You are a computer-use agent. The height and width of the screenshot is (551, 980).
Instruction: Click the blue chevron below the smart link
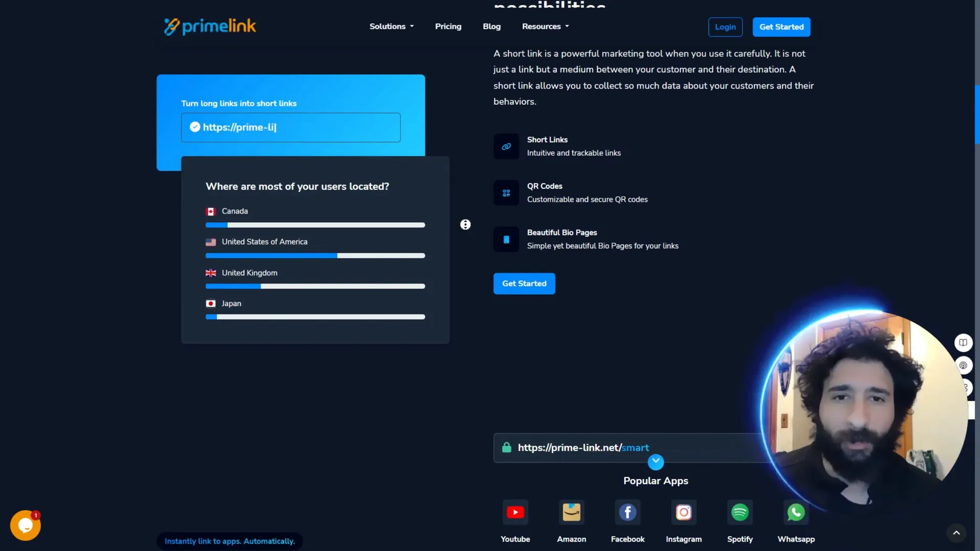655,462
